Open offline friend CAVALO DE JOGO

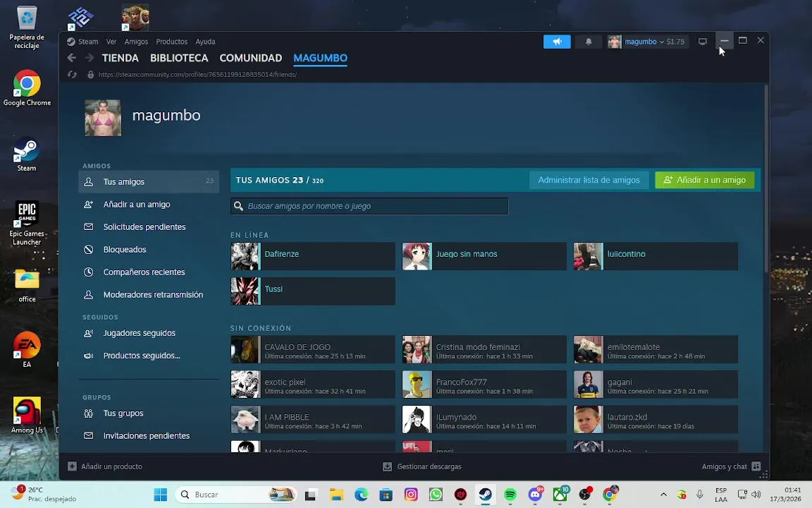pyautogui.click(x=313, y=349)
